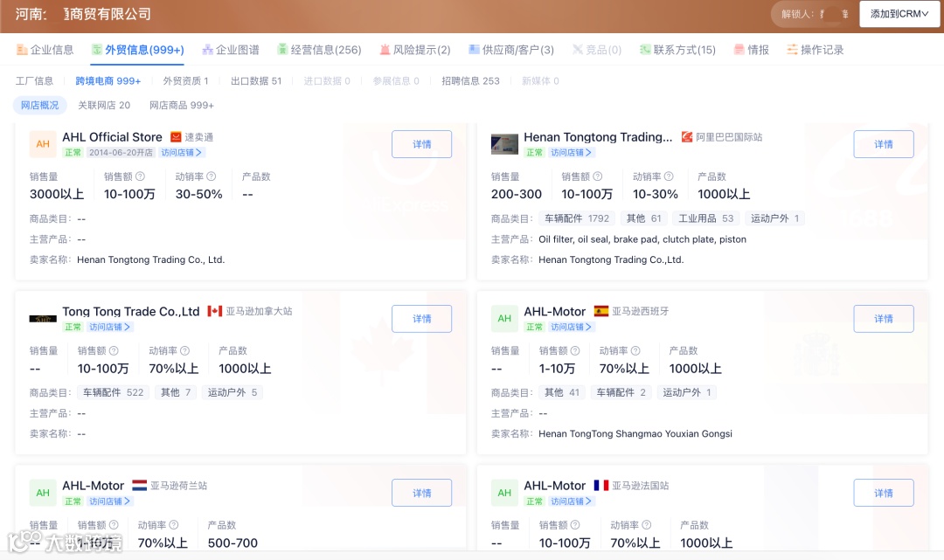Click 销售额 help icon in AHL-Motor Netherlands card

tap(114, 525)
